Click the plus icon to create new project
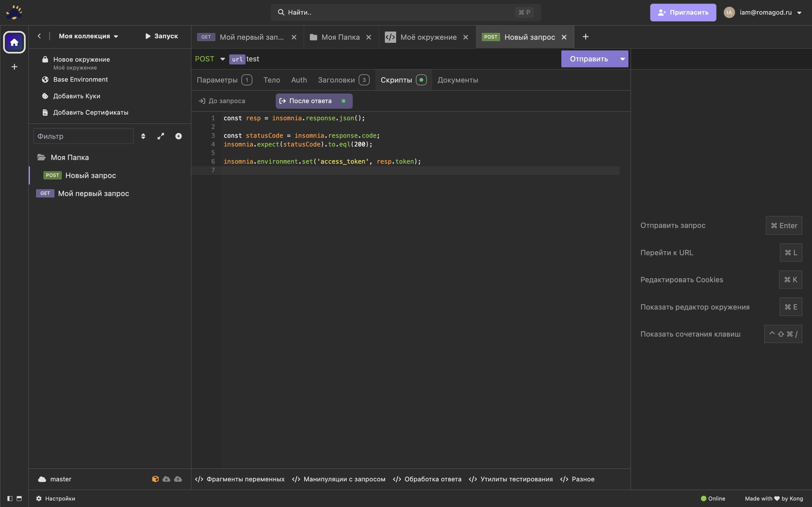This screenshot has width=812, height=507. click(x=14, y=66)
